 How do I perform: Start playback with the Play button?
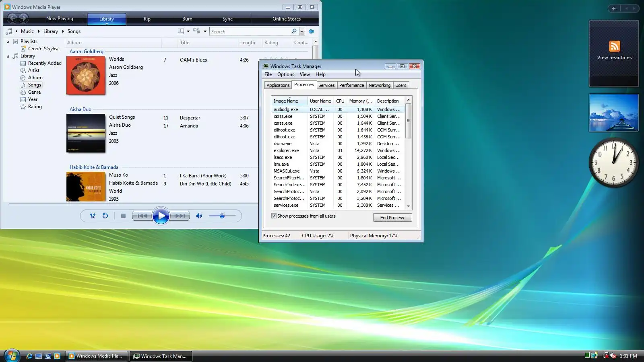(x=161, y=216)
